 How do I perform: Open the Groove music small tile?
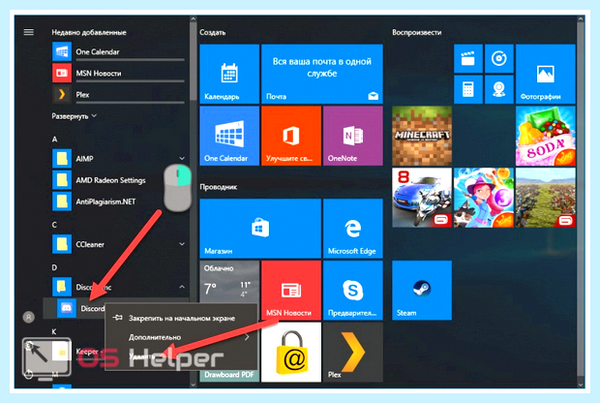click(x=499, y=59)
